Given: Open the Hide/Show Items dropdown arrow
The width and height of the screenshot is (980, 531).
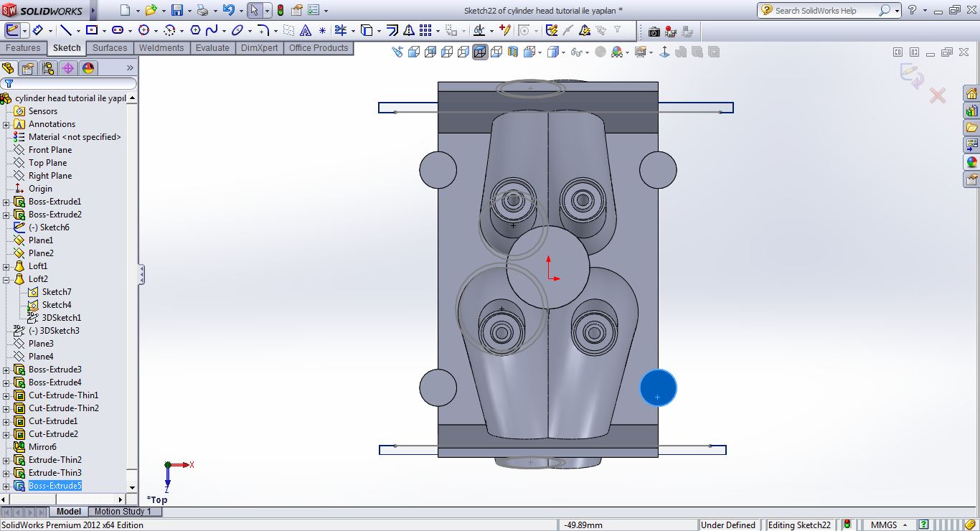Looking at the screenshot, I should (x=587, y=52).
